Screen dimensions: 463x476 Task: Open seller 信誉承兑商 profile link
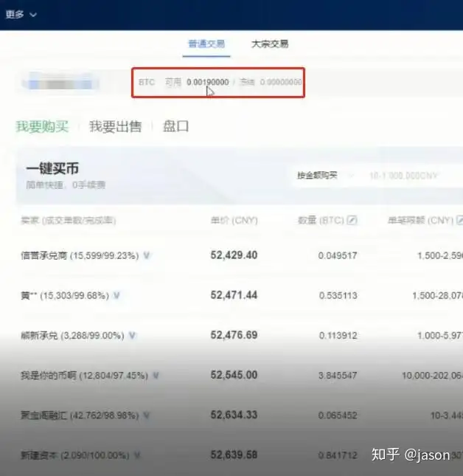(43, 255)
